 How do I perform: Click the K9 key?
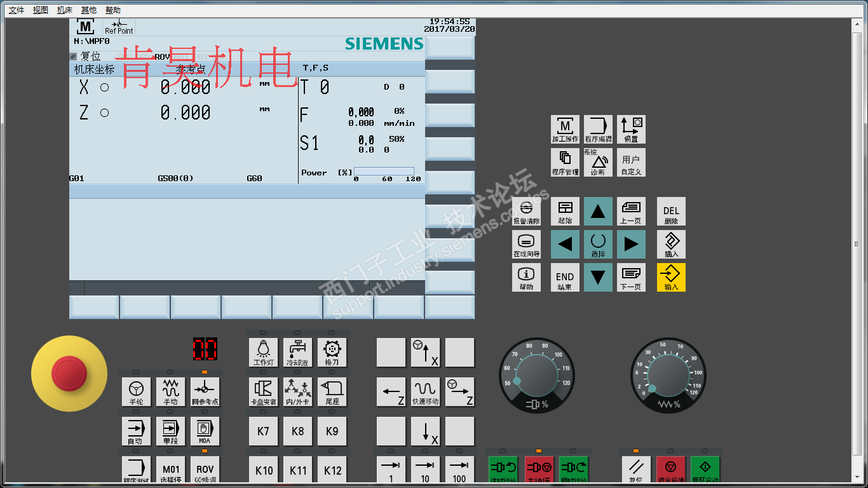tap(332, 431)
